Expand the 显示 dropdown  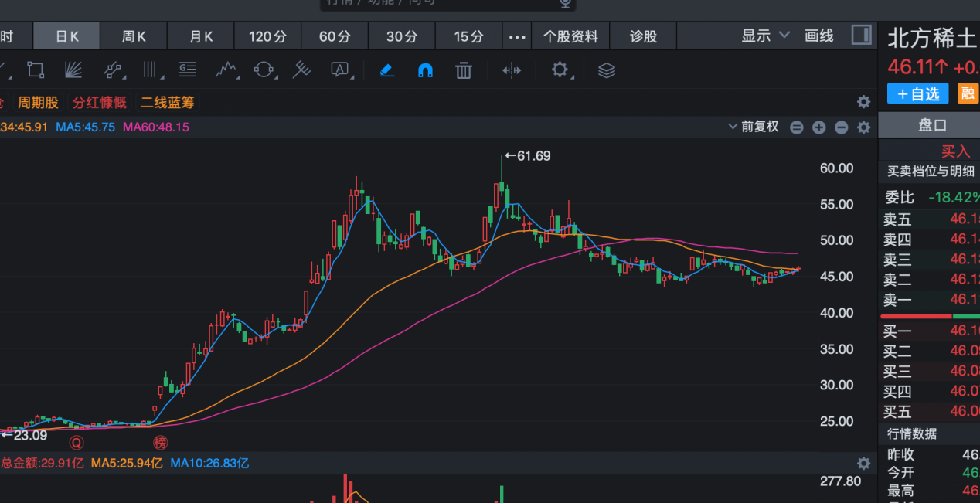click(x=766, y=36)
